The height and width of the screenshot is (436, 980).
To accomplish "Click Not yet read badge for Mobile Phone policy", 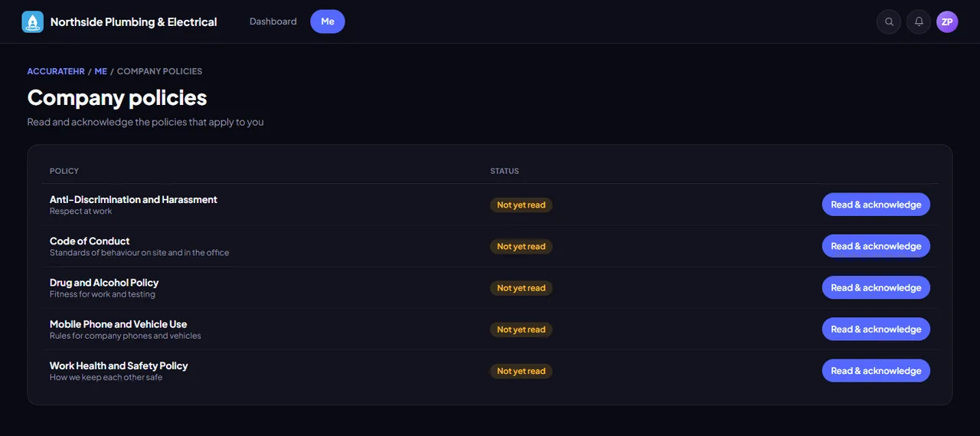I will pos(521,329).
